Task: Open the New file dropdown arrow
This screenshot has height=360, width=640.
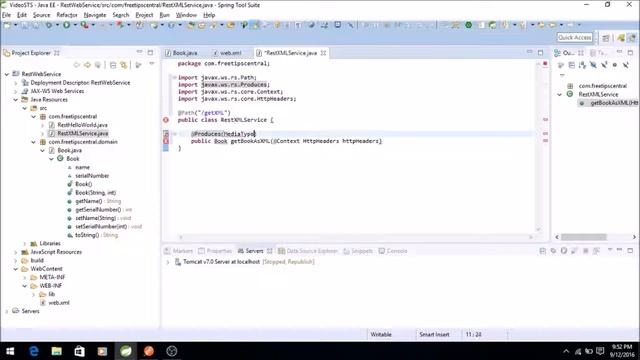Action: (16, 25)
